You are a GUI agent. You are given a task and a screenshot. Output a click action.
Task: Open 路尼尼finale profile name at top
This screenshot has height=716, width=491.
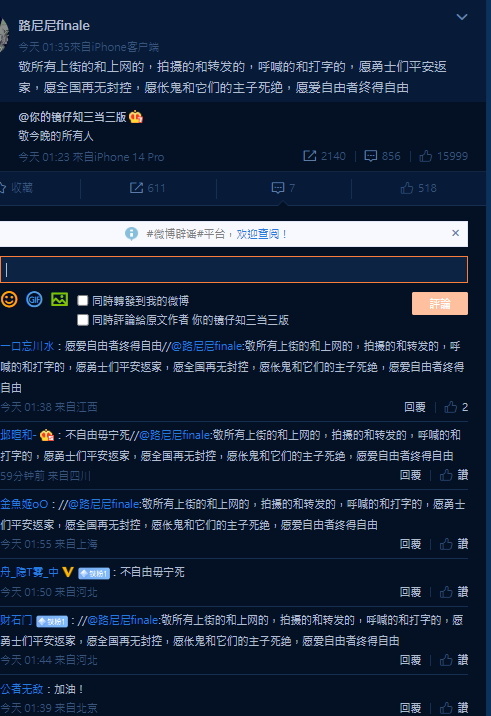click(54, 26)
